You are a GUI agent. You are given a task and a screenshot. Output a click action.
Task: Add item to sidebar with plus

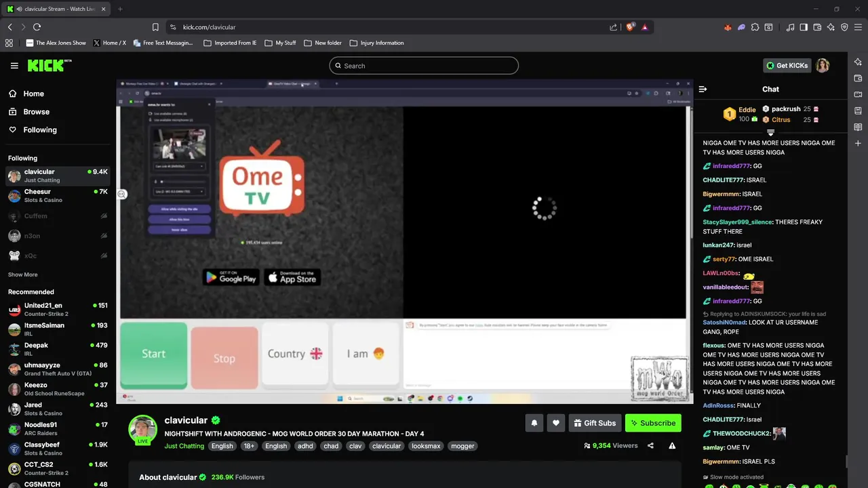pyautogui.click(x=858, y=143)
